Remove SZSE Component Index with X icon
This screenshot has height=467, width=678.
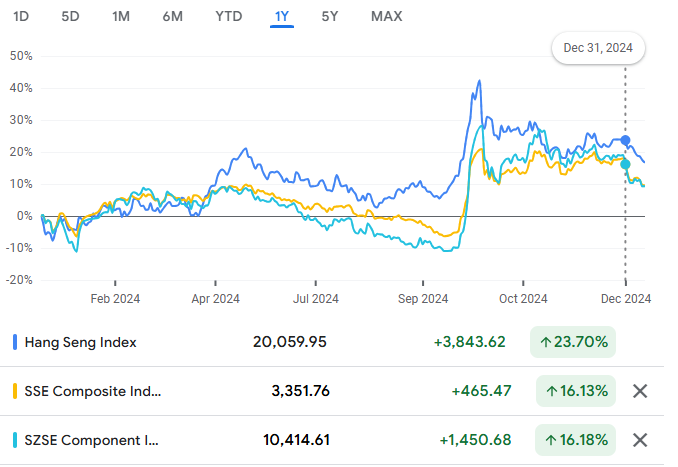(641, 440)
